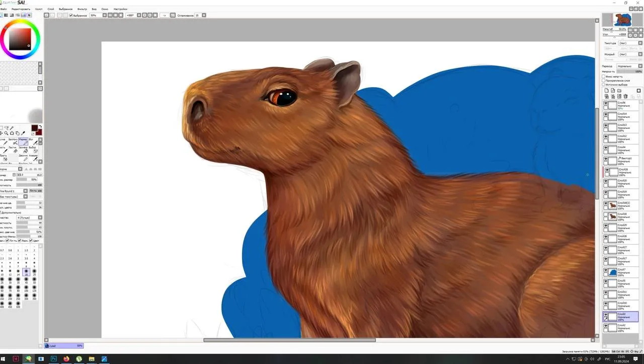Create a new layer with the page icon
Image resolution: width=644 pixels, height=364 pixels.
point(607,91)
